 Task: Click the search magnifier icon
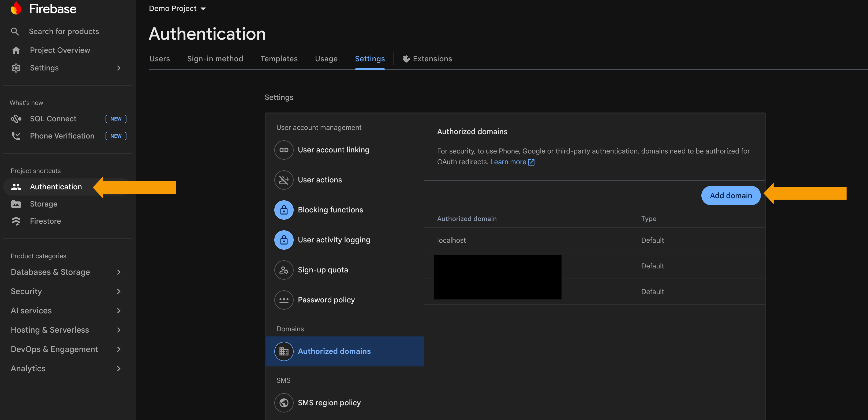click(x=15, y=31)
